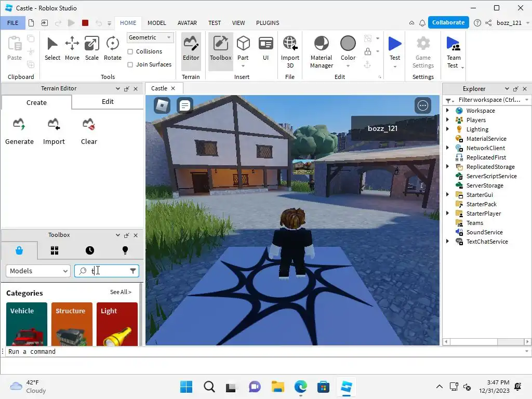Toggle the lock tool icon

[367, 51]
